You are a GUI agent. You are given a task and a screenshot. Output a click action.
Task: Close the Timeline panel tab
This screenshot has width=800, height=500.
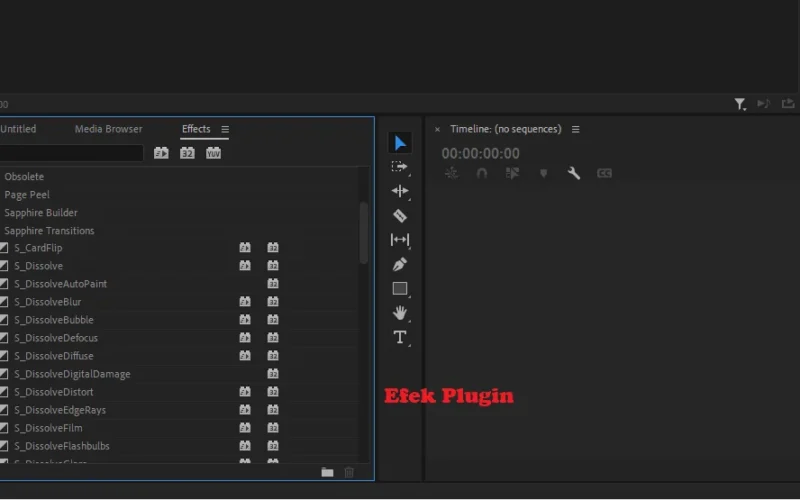(437, 130)
